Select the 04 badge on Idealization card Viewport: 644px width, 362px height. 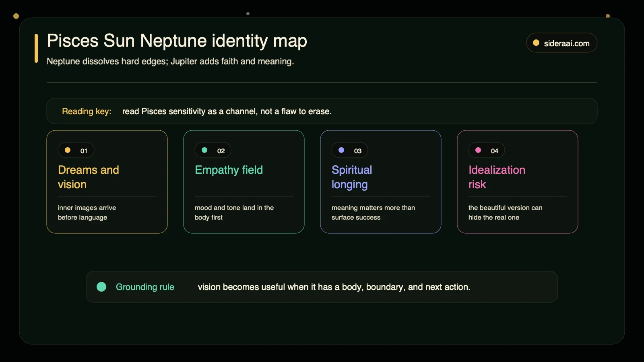487,150
